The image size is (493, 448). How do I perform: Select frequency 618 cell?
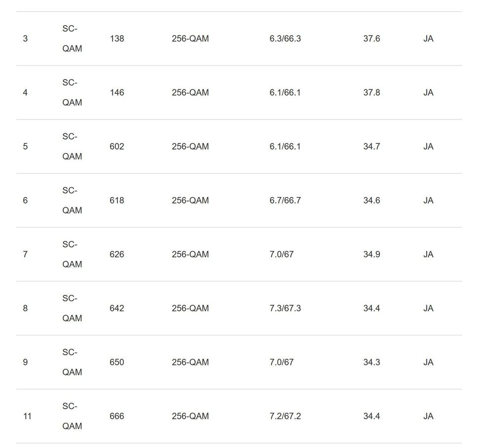point(117,201)
